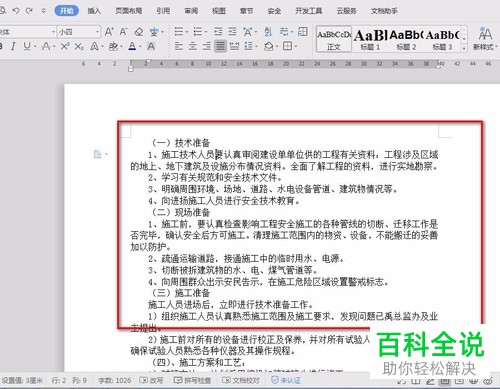
Task: Open the 审阅 tab
Action: (191, 11)
